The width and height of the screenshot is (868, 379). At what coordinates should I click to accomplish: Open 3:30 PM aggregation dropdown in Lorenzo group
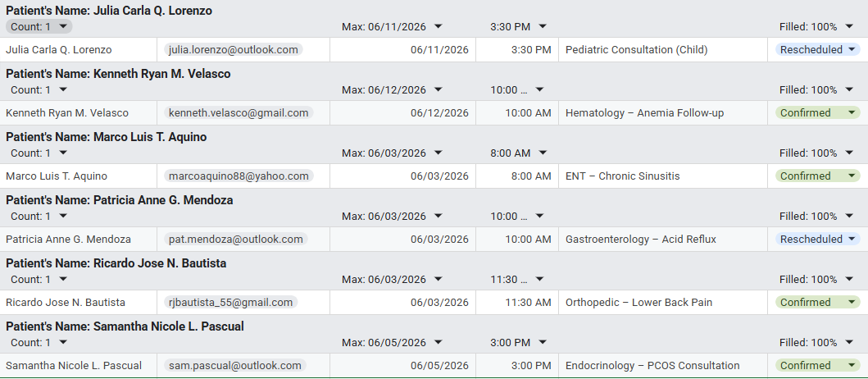(518, 26)
